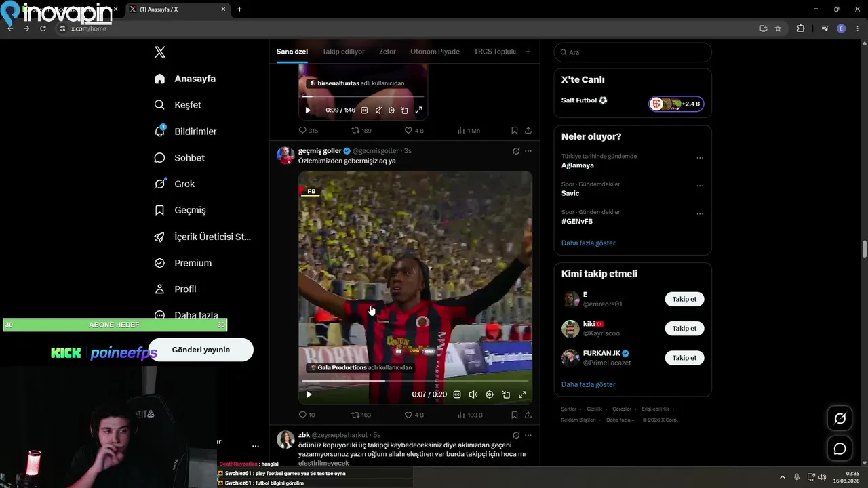This screenshot has width=868, height=488.
Task: Switch to the Otonom Piyade tab
Action: tap(435, 52)
